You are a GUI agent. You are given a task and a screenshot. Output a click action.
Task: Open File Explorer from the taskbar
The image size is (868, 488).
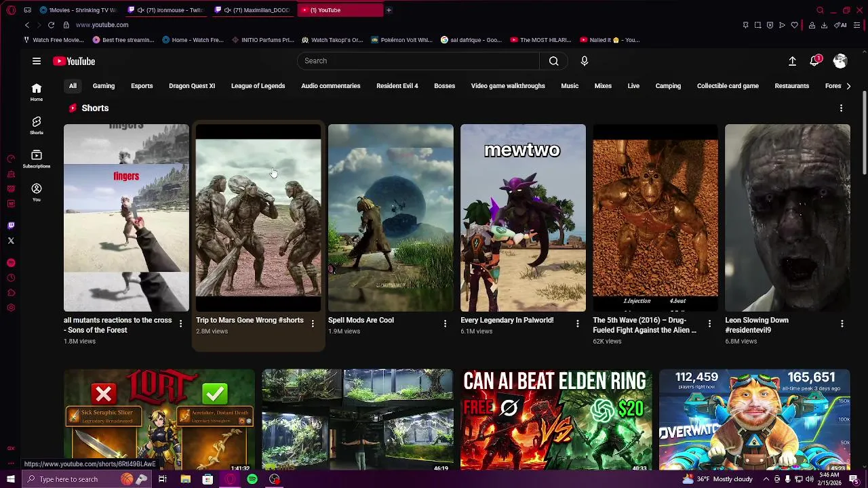[x=185, y=479]
